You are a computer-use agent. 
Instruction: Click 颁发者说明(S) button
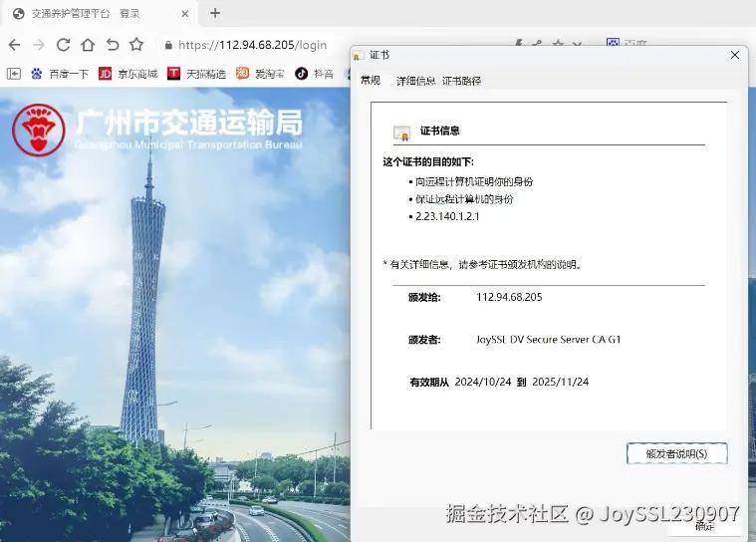677,453
